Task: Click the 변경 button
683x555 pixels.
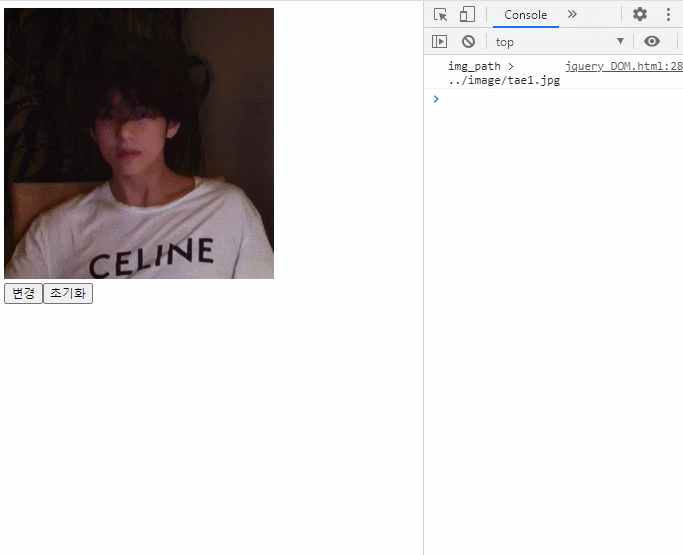Action: pos(24,293)
